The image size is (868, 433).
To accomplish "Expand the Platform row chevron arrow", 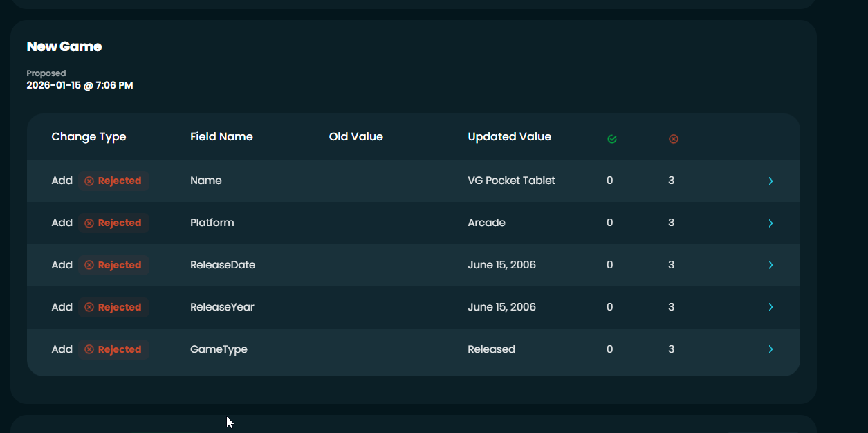I will click(x=770, y=223).
